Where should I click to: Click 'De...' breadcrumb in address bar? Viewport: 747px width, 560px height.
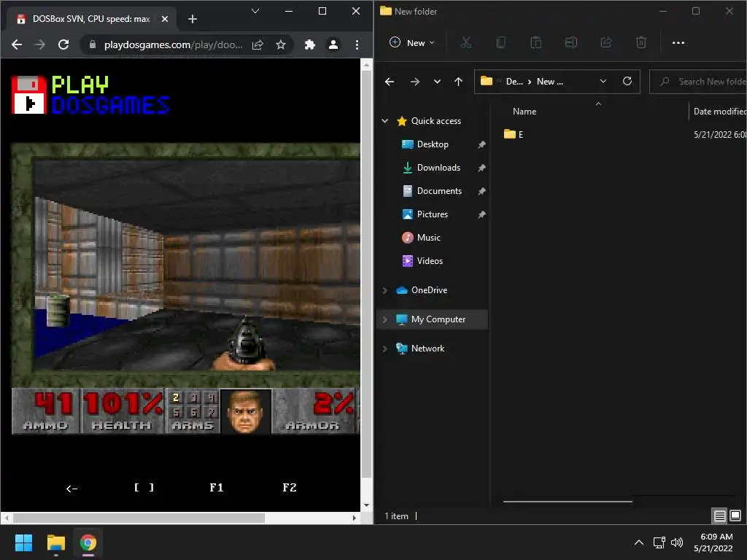click(x=514, y=82)
